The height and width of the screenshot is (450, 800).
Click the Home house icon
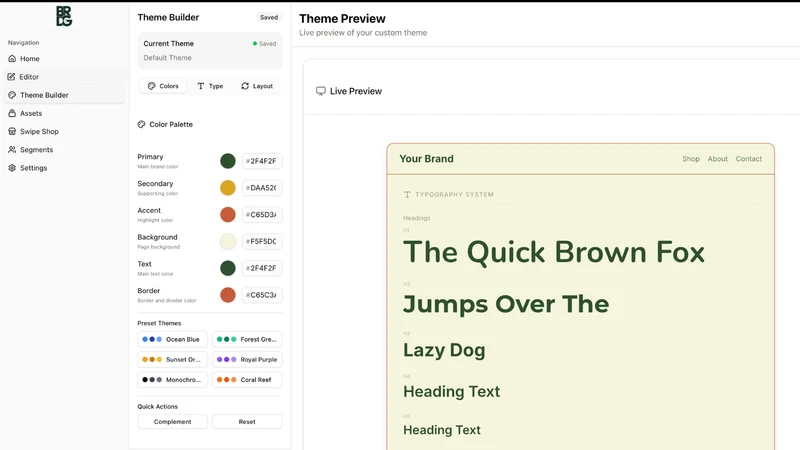[x=12, y=59]
